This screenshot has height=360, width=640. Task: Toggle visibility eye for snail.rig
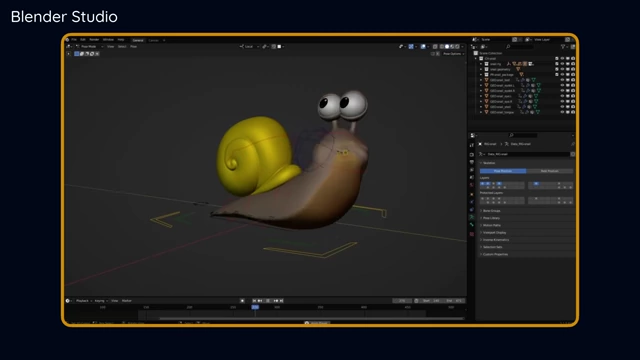[x=562, y=64]
